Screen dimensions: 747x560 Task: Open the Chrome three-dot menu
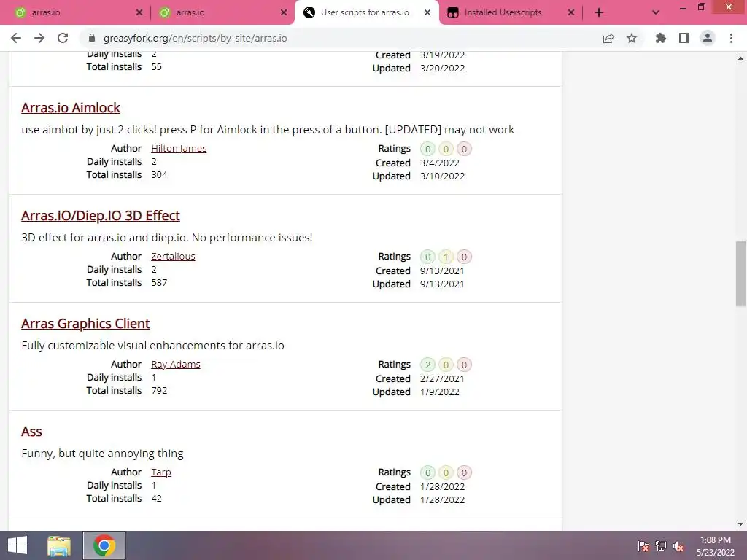pyautogui.click(x=731, y=38)
